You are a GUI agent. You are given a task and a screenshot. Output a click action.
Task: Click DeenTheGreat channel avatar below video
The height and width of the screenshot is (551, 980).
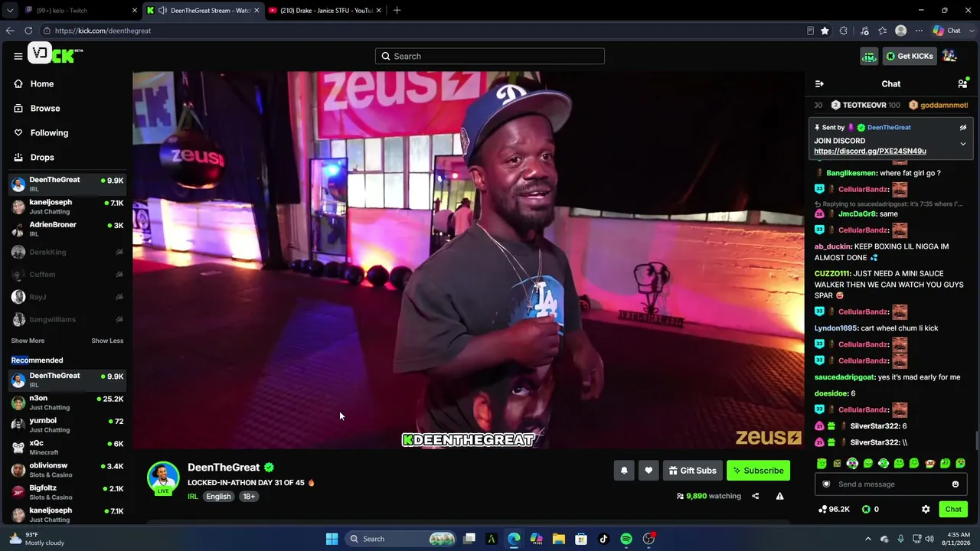(163, 477)
